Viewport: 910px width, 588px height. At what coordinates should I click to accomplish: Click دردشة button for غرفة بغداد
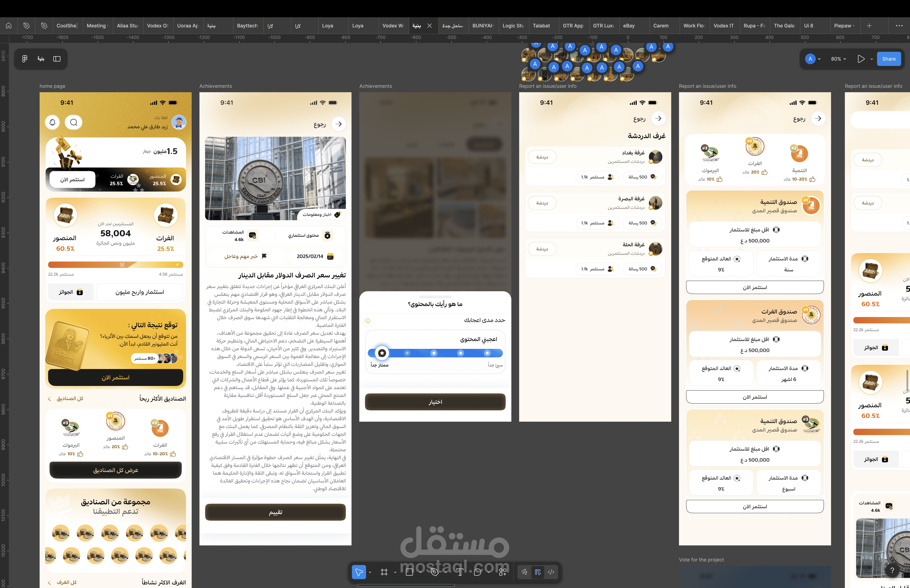click(x=542, y=157)
